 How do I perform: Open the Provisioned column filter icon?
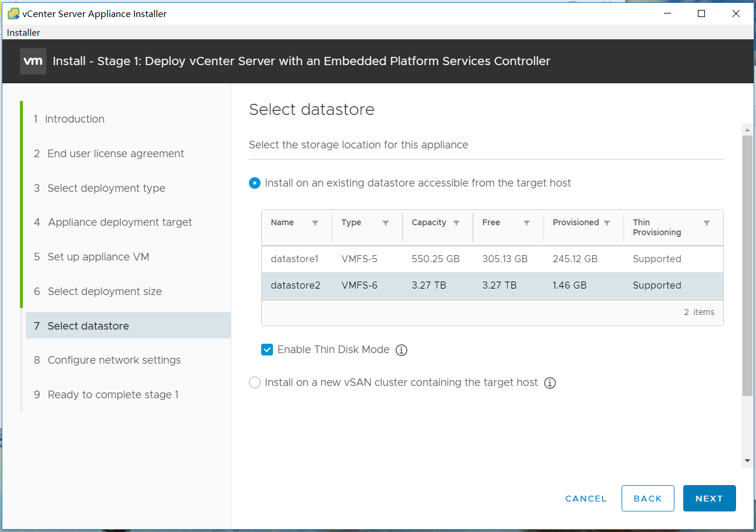(x=607, y=223)
